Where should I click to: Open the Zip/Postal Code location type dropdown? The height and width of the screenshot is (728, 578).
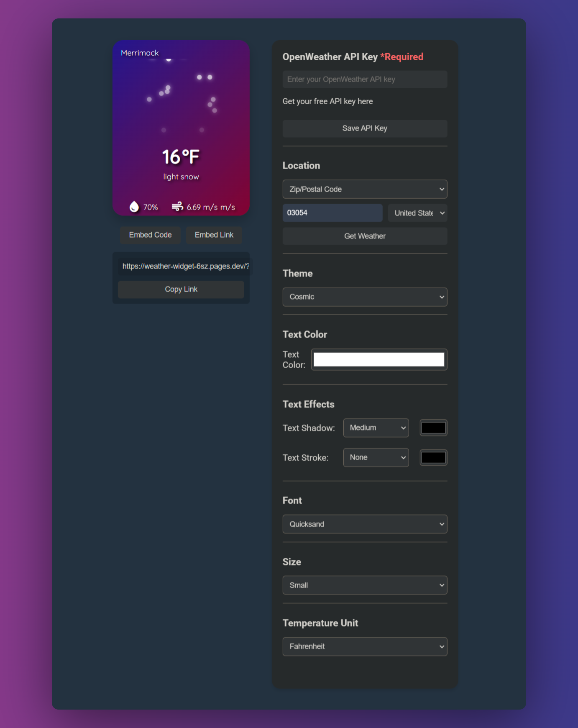click(x=365, y=189)
